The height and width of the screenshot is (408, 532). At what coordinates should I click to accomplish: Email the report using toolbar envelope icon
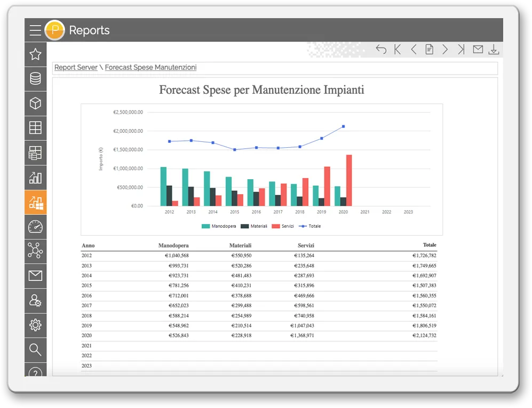point(478,50)
